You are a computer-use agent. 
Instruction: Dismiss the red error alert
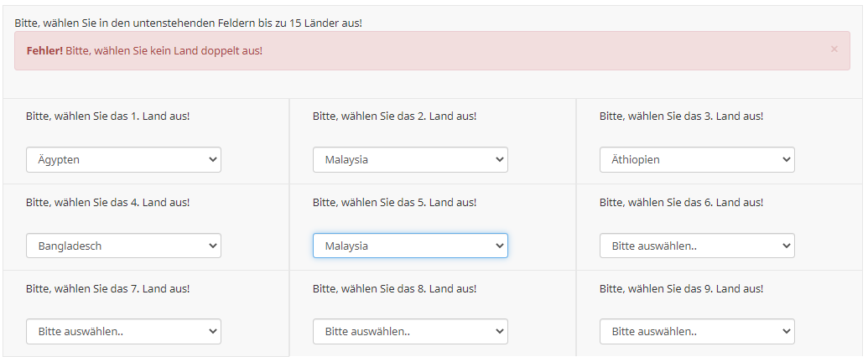click(x=834, y=49)
